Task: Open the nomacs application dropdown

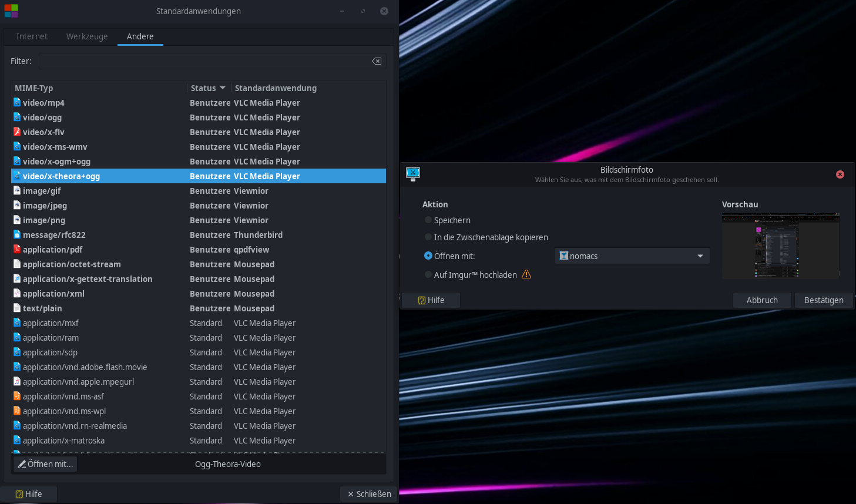Action: point(632,256)
